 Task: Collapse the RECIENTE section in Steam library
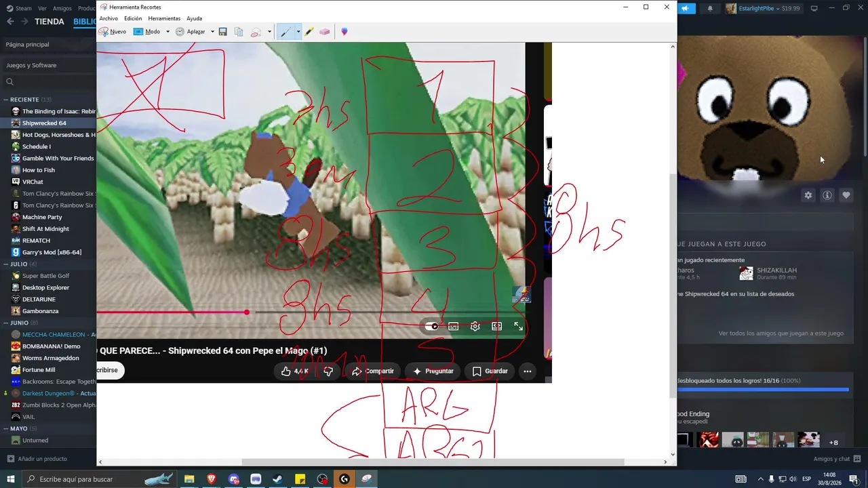pyautogui.click(x=5, y=100)
